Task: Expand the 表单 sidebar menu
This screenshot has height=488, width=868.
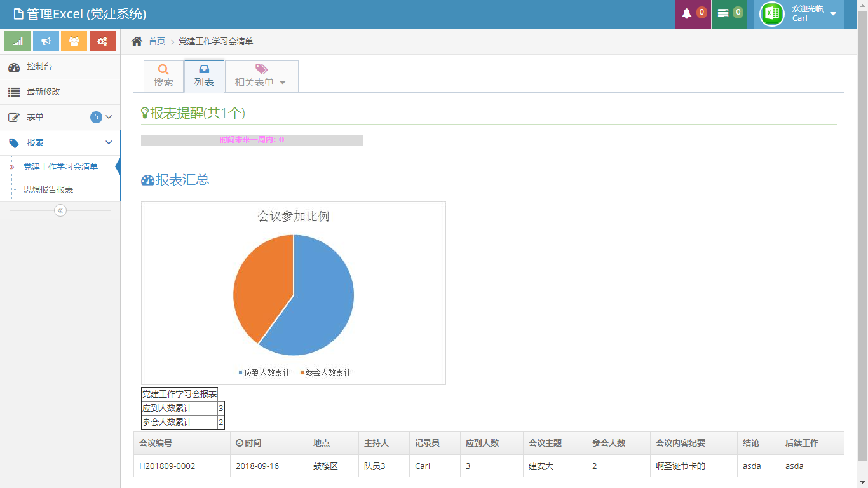Action: (x=60, y=118)
